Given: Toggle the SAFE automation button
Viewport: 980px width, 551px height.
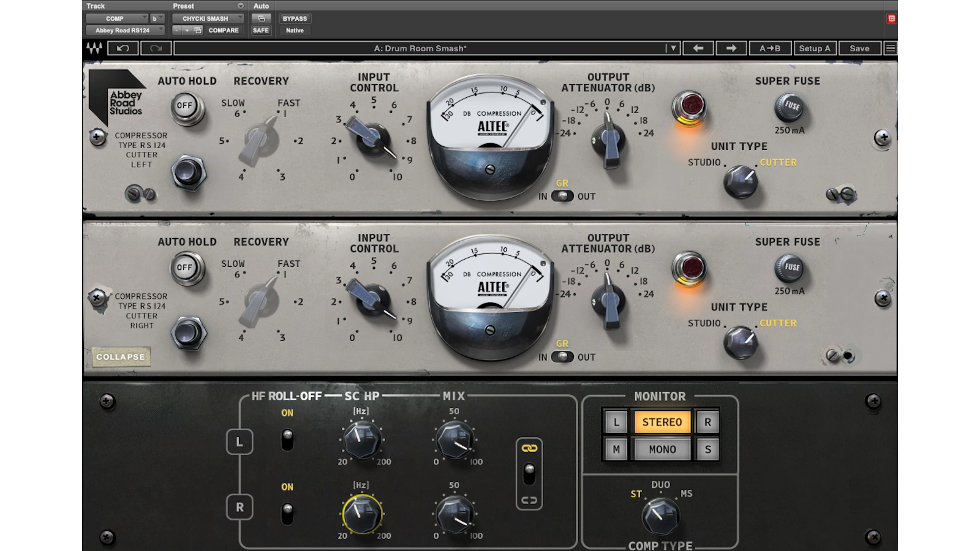Looking at the screenshot, I should point(261,30).
